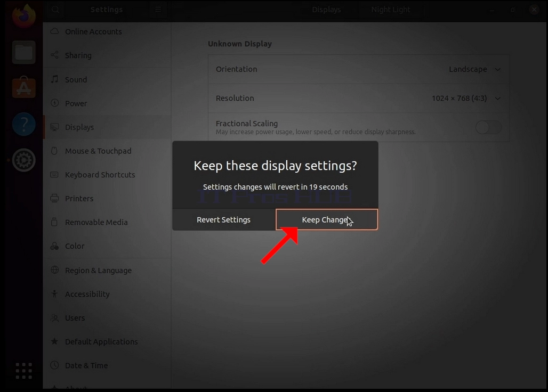Screen dimensions: 548x392
Task: Open Region & Language settings
Action: tap(107, 270)
